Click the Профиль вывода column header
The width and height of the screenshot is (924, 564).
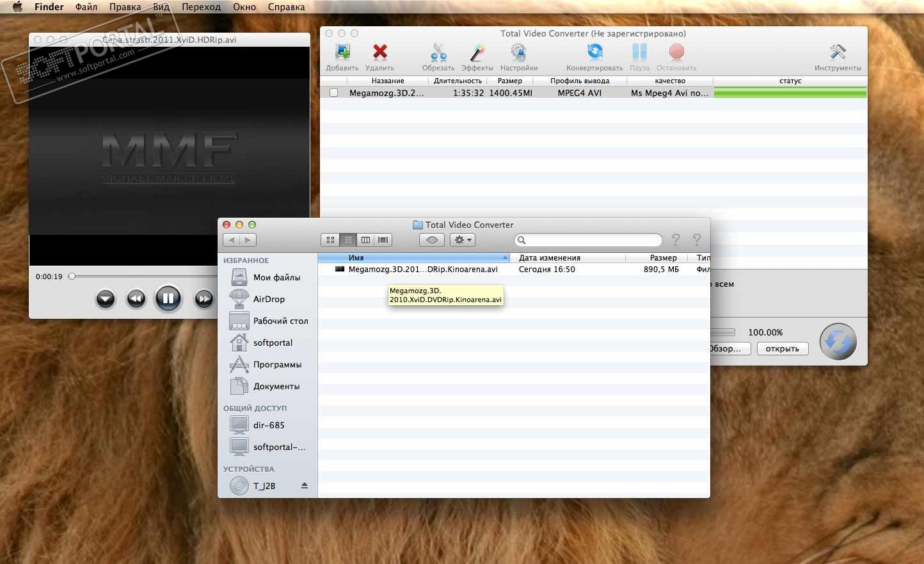[580, 81]
